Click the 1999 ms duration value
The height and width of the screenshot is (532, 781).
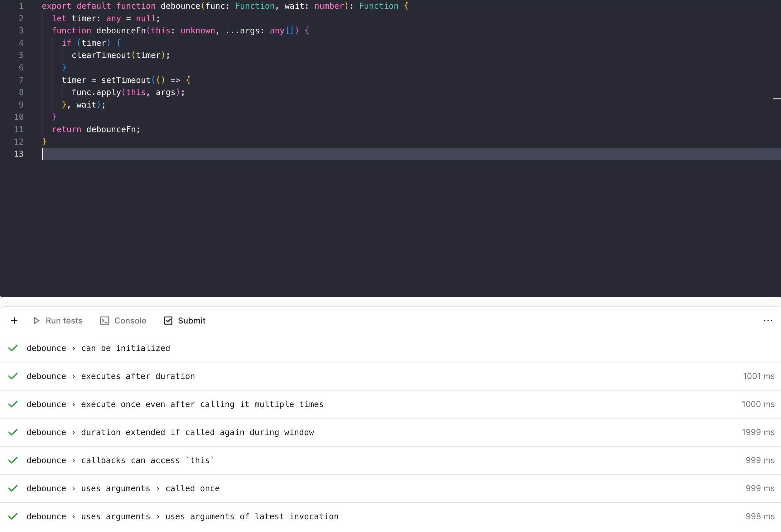point(758,432)
